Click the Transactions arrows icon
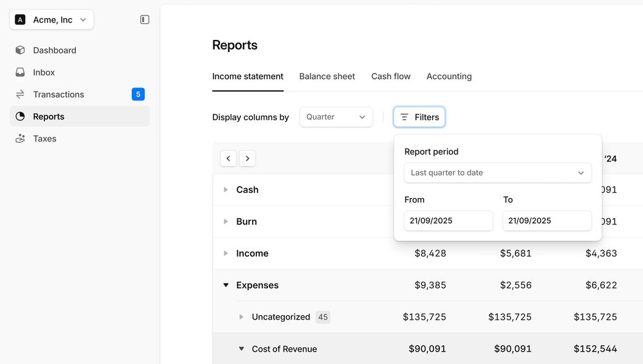 tap(20, 95)
